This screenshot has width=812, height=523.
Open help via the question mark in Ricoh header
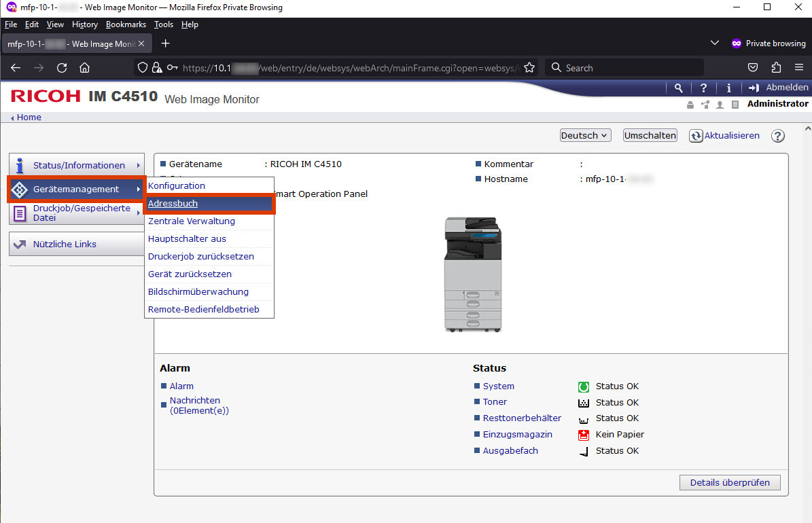[x=703, y=88]
